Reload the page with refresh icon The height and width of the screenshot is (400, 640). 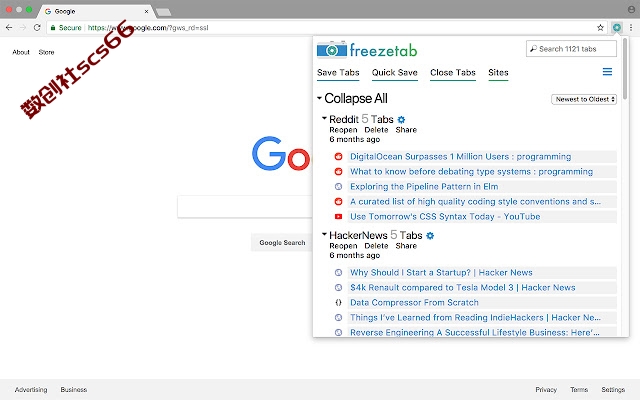click(37, 27)
